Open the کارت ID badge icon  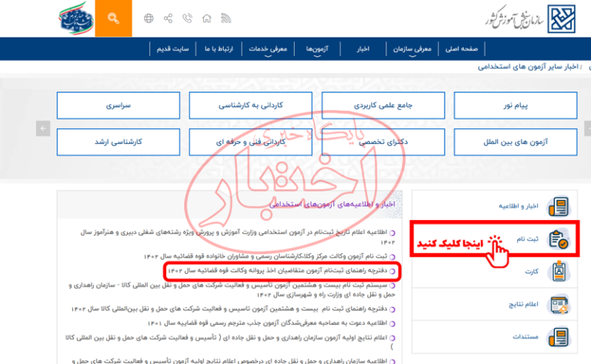click(557, 272)
